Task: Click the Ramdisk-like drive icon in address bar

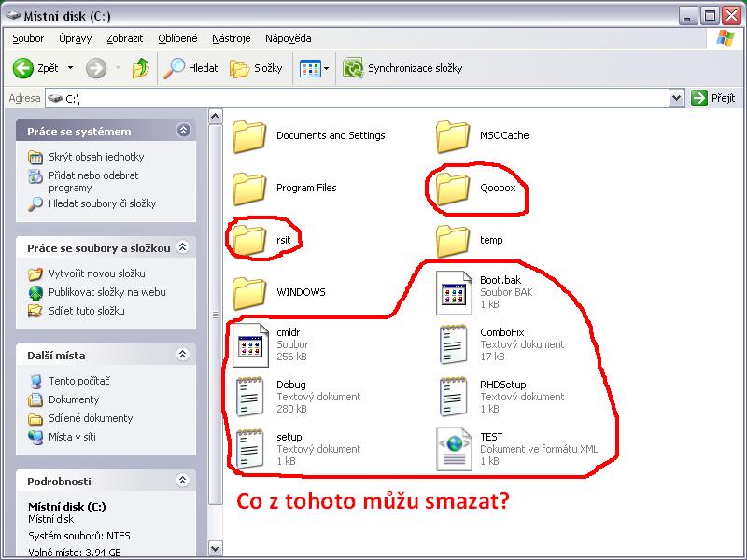Action: click(x=55, y=98)
